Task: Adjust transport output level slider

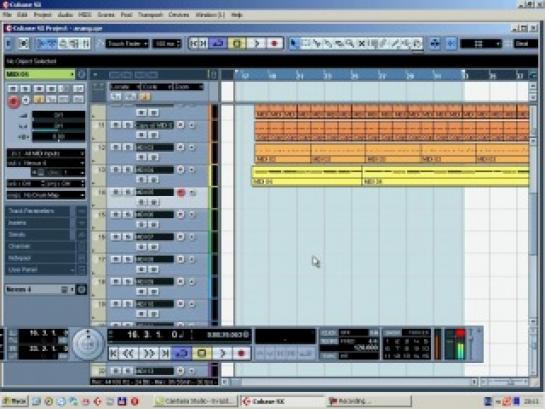Action: (x=471, y=345)
